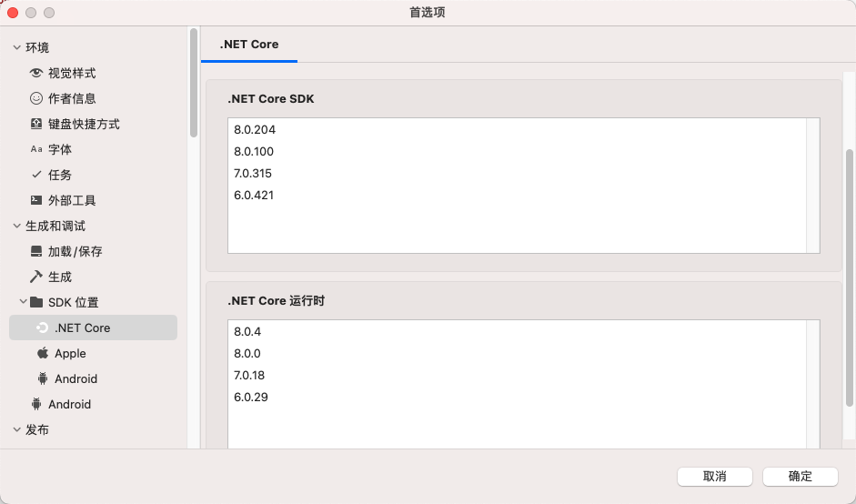Click the smiley icon beside 作者信息
The image size is (856, 504).
36,98
